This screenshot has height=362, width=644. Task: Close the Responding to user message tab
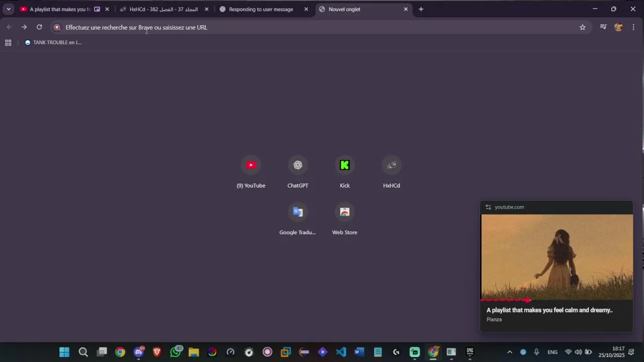point(306,9)
